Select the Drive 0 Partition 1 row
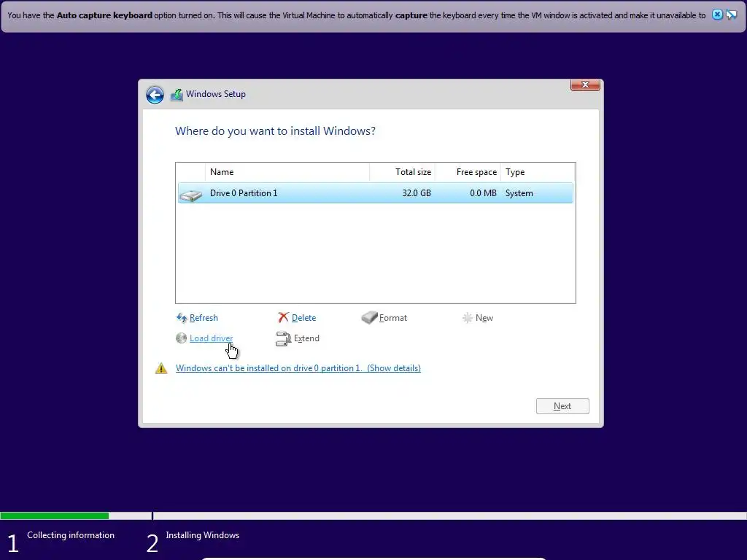Image resolution: width=747 pixels, height=560 pixels. click(x=376, y=192)
